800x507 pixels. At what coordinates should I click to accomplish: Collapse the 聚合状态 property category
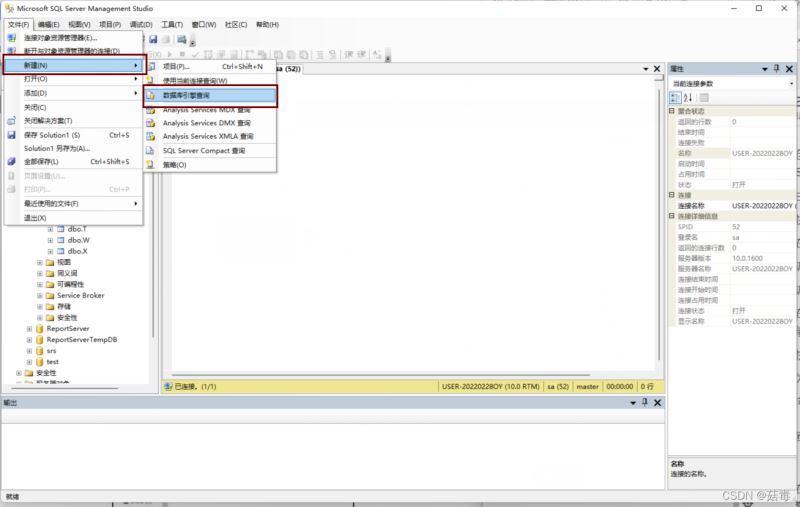672,111
